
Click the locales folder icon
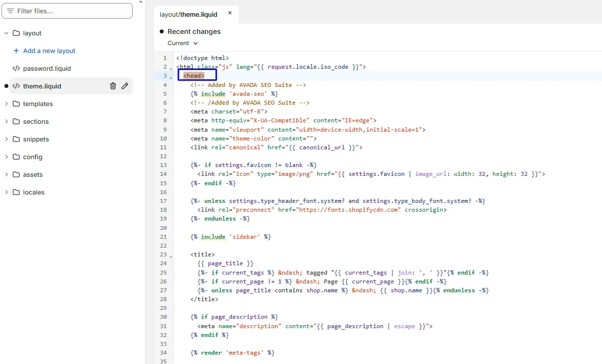(16, 192)
